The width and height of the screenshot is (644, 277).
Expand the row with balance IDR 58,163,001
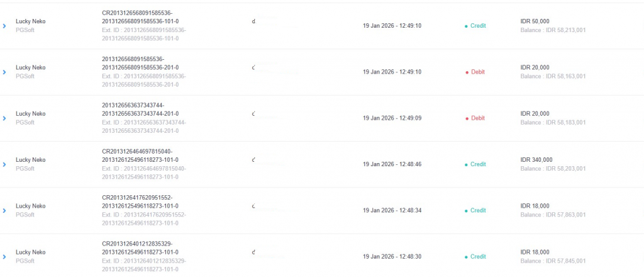(4, 72)
